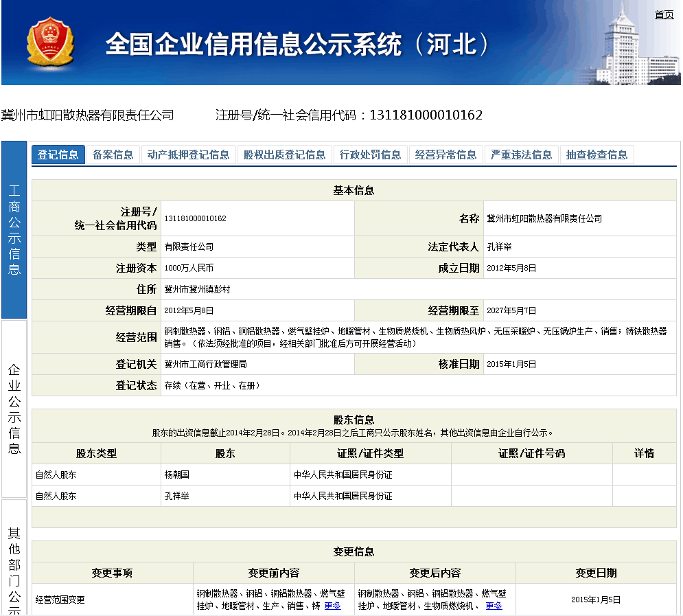Click the 变更日期 column header
Image resolution: width=683 pixels, height=616 pixels.
pyautogui.click(x=596, y=573)
